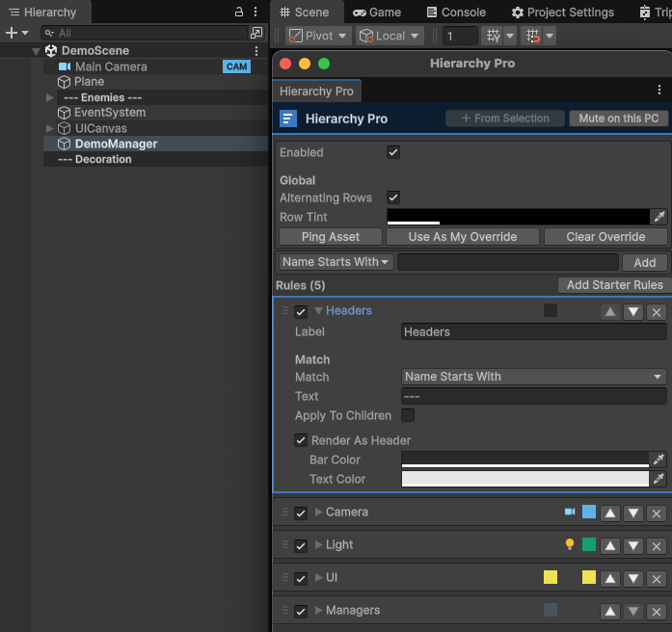672x632 pixels.
Task: Toggle Render As Header checkbox
Action: (301, 440)
